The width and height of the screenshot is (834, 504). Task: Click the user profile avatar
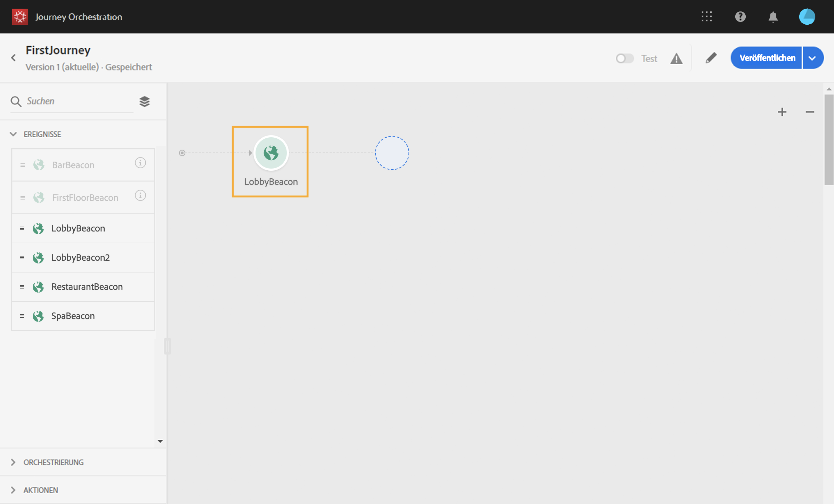pos(807,17)
